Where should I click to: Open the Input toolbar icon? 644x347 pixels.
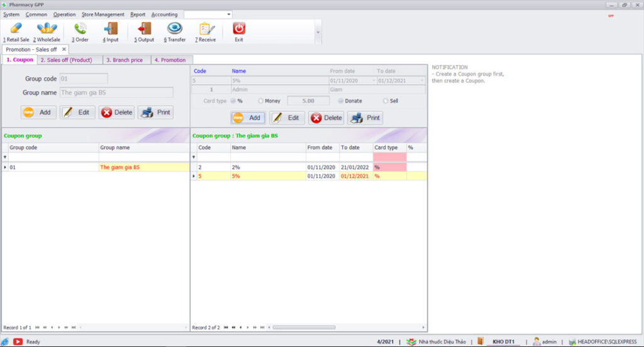[111, 29]
